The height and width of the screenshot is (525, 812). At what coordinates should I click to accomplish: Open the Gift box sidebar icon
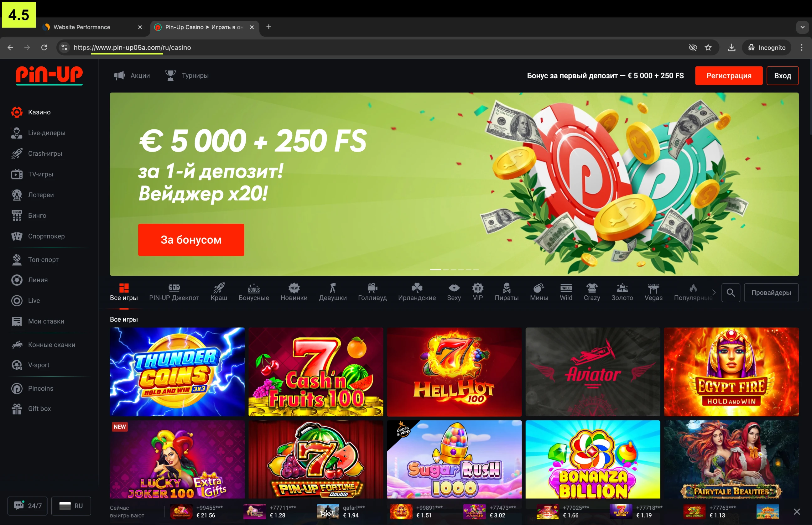point(17,409)
